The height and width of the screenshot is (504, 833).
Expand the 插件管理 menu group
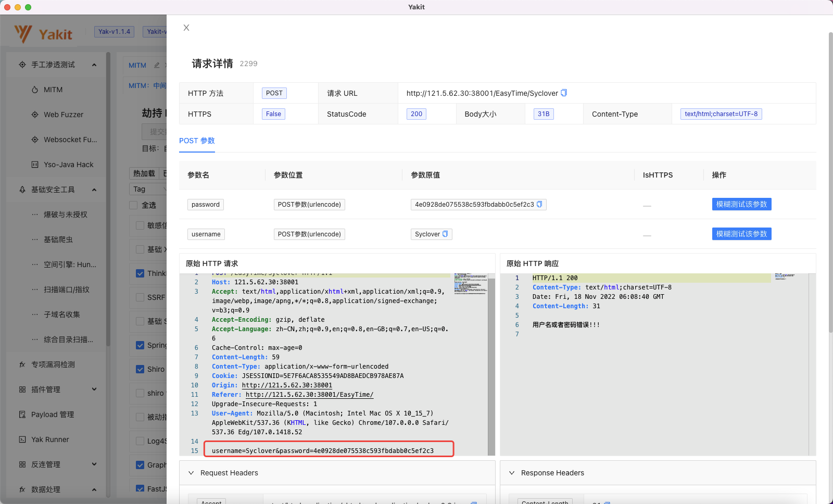coord(94,389)
